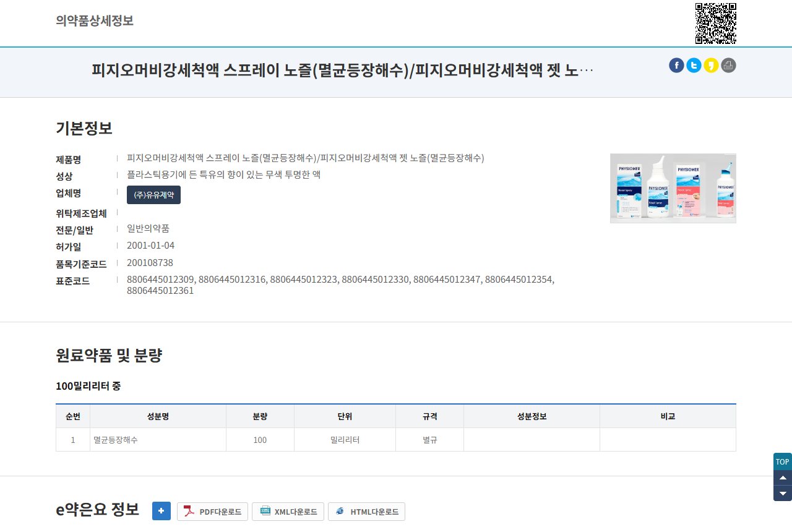Click the 100밀리리터 중 subheading
The image size is (792, 532).
point(88,386)
